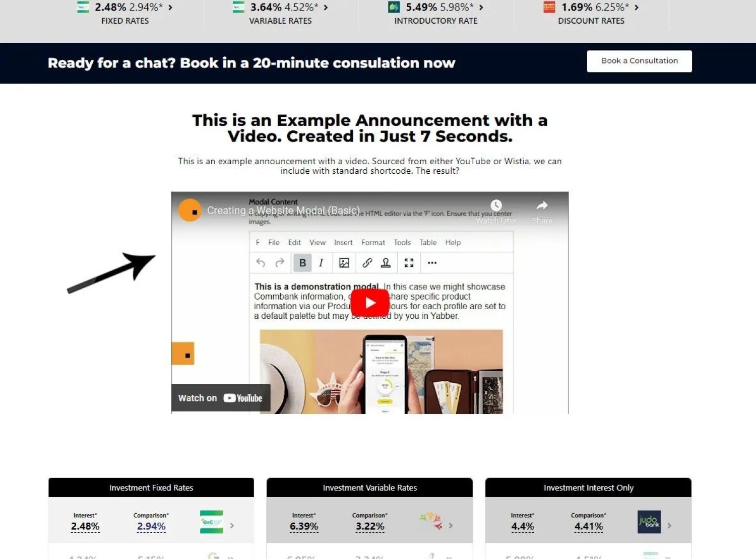Image resolution: width=756 pixels, height=559 pixels.
Task: Select the Investment Interest Only header
Action: (588, 487)
